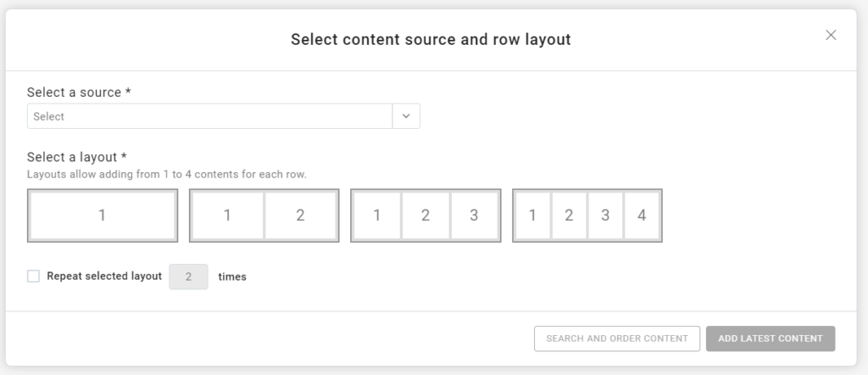Click the Select a source label
The height and width of the screenshot is (375, 868).
pyautogui.click(x=79, y=92)
